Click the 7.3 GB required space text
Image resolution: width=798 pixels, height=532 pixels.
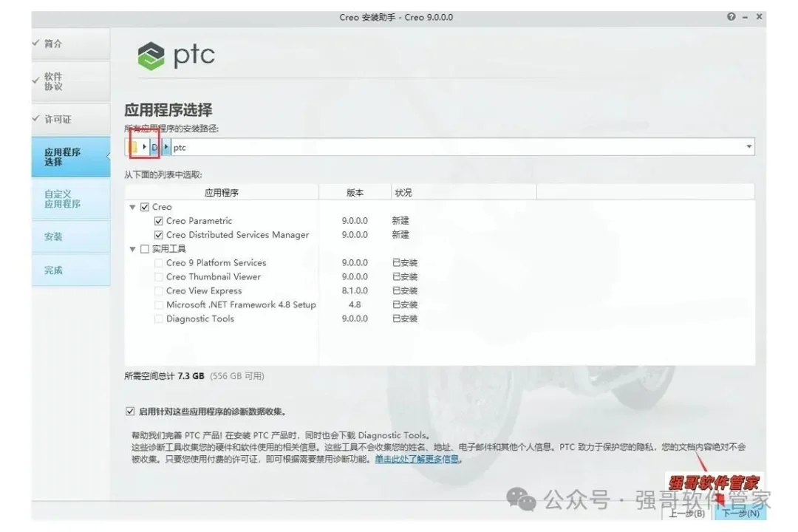pyautogui.click(x=191, y=376)
